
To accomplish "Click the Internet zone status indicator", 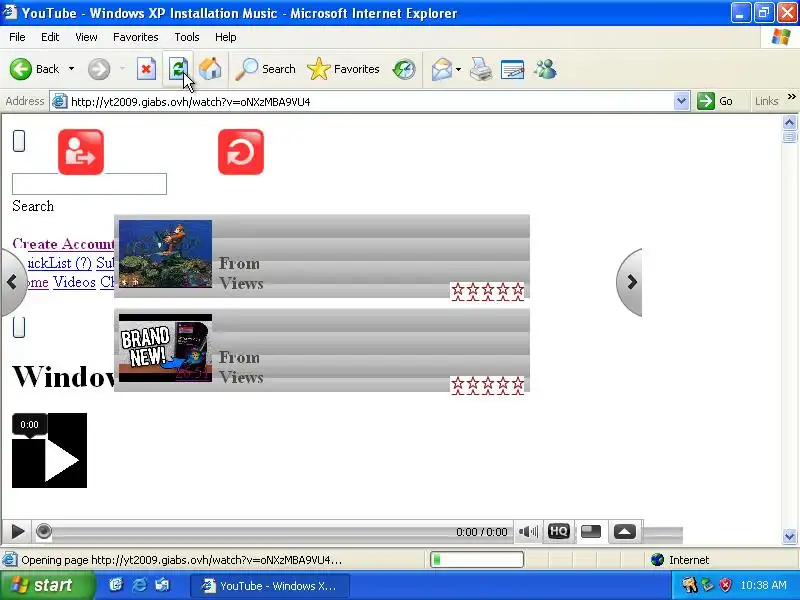I will click(680, 560).
